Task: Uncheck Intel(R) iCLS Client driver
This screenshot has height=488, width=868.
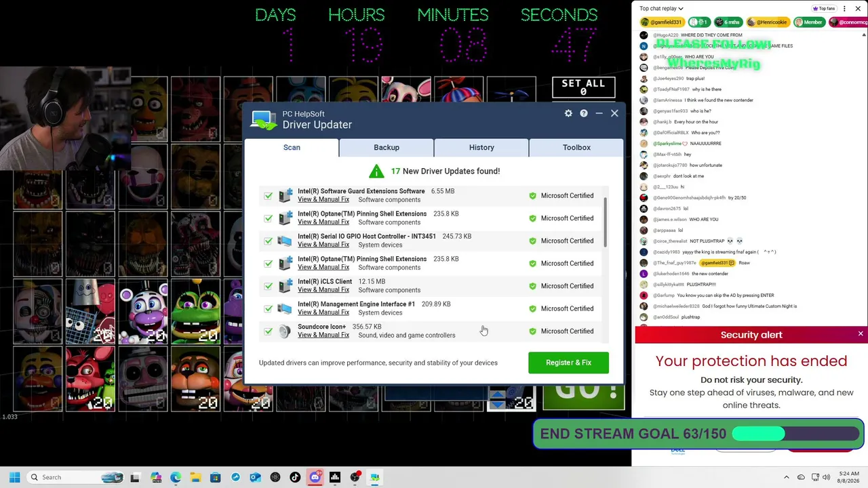Action: coord(269,286)
